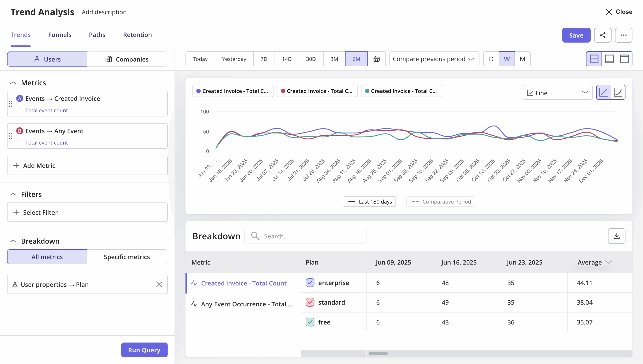Toggle the free plan checkbox off
This screenshot has height=364, width=643.
310,322
